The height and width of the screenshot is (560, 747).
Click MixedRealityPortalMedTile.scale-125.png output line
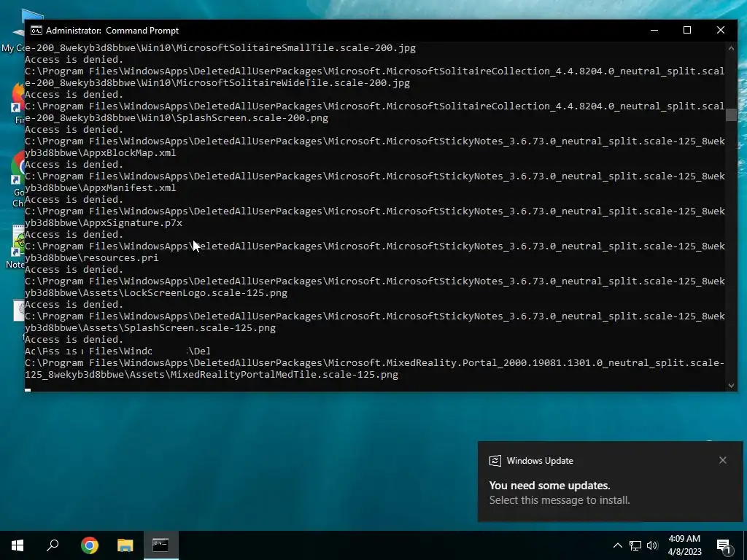click(212, 374)
